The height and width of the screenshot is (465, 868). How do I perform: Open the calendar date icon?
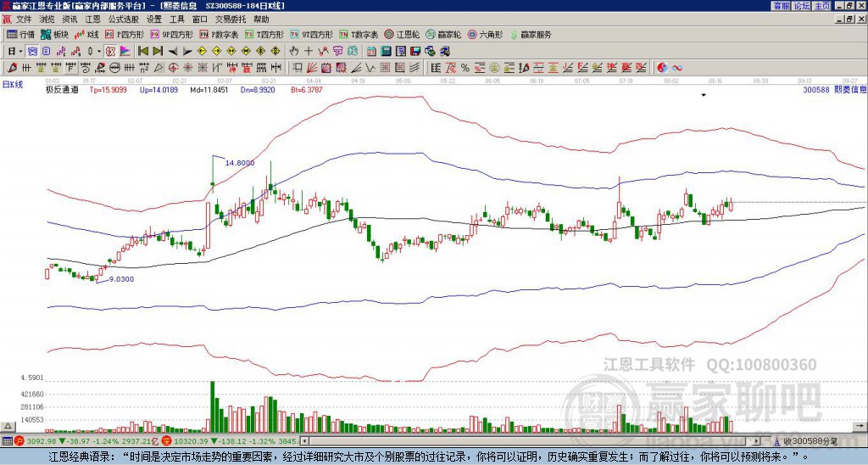(x=371, y=51)
